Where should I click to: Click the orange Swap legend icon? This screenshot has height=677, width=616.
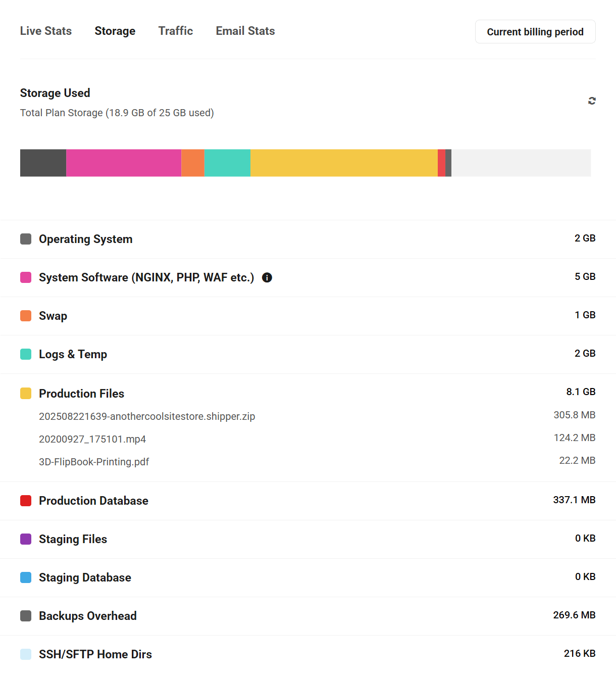click(26, 316)
